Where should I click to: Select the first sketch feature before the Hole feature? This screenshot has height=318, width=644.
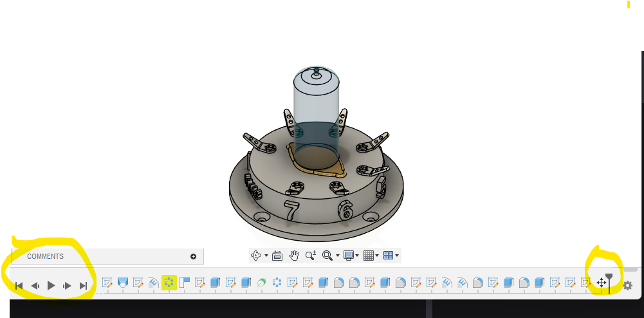107,283
